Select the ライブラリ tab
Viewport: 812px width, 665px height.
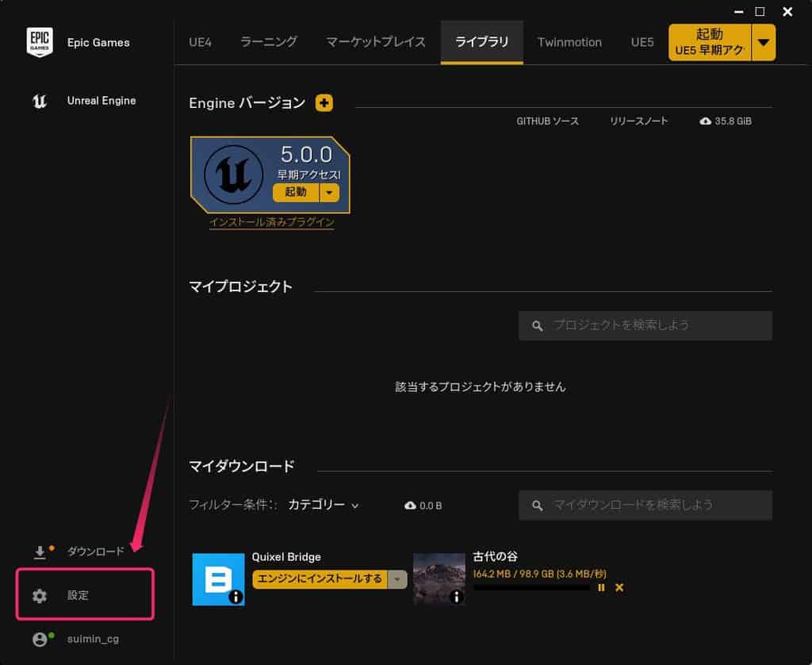(481, 42)
